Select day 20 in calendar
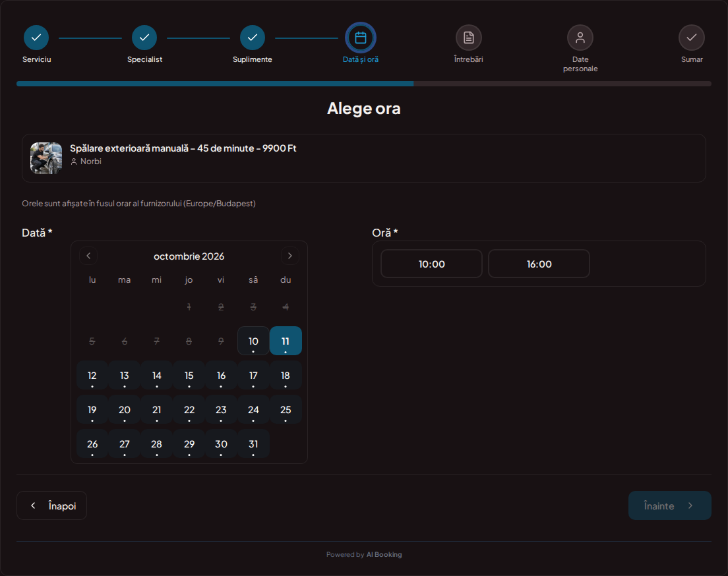The image size is (728, 576). (125, 409)
